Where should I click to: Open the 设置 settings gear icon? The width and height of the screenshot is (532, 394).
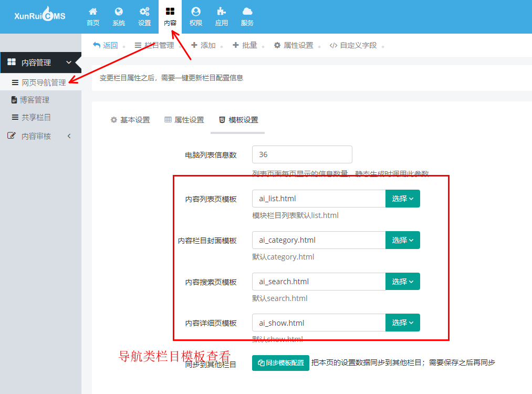click(145, 16)
